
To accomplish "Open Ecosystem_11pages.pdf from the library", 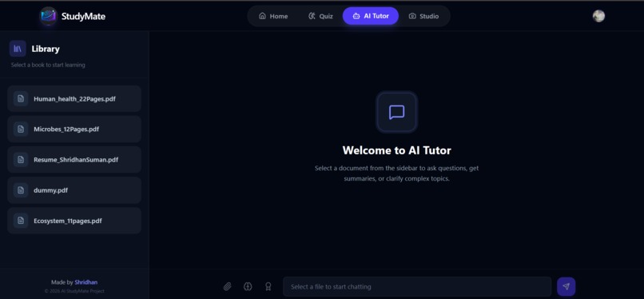I will click(74, 221).
